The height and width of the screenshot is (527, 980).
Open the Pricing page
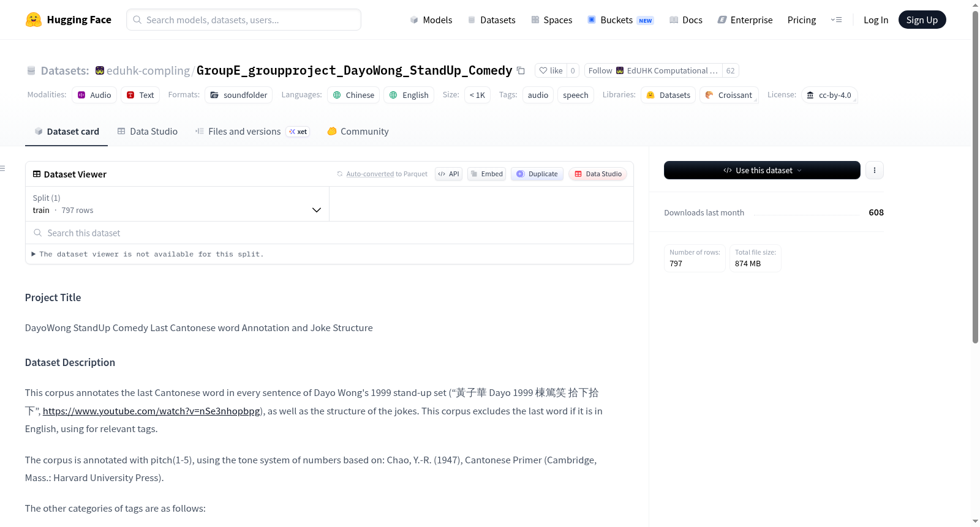pos(802,20)
